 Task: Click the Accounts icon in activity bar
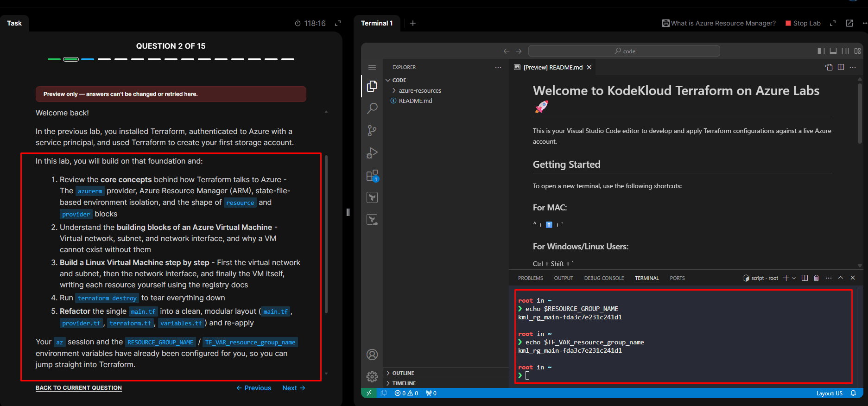pos(372,355)
